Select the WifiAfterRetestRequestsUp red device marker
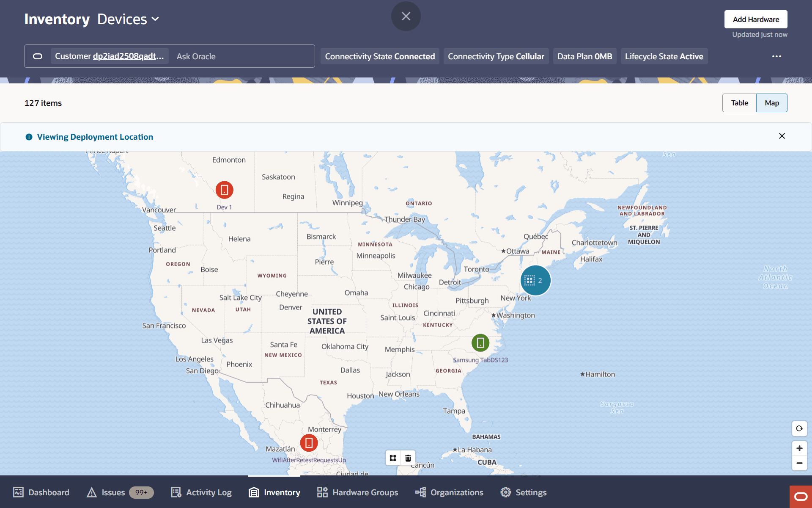 309,443
